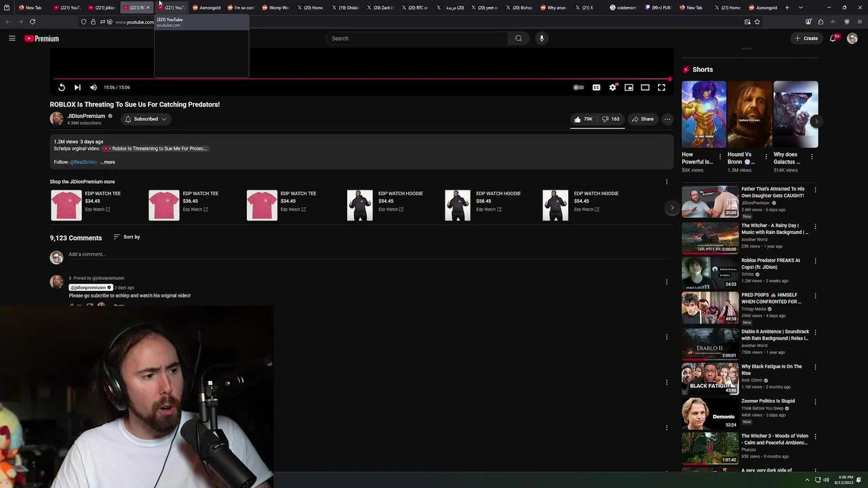Focus the YouTube search field

pyautogui.click(x=416, y=39)
